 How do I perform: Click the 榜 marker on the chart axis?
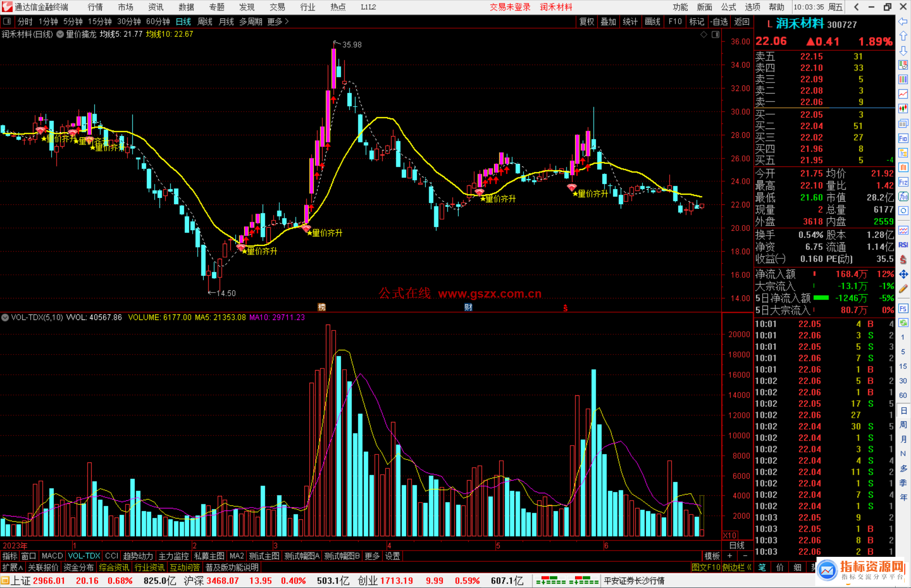point(321,307)
